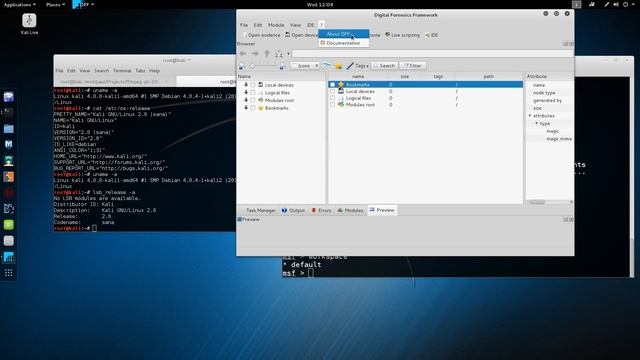Go back in the DFF browser

tap(243, 53)
